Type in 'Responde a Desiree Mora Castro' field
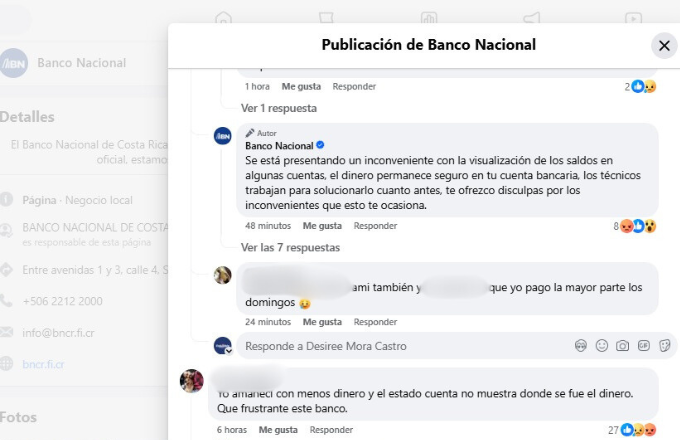Viewport: 680px width, 440px height. [x=400, y=346]
